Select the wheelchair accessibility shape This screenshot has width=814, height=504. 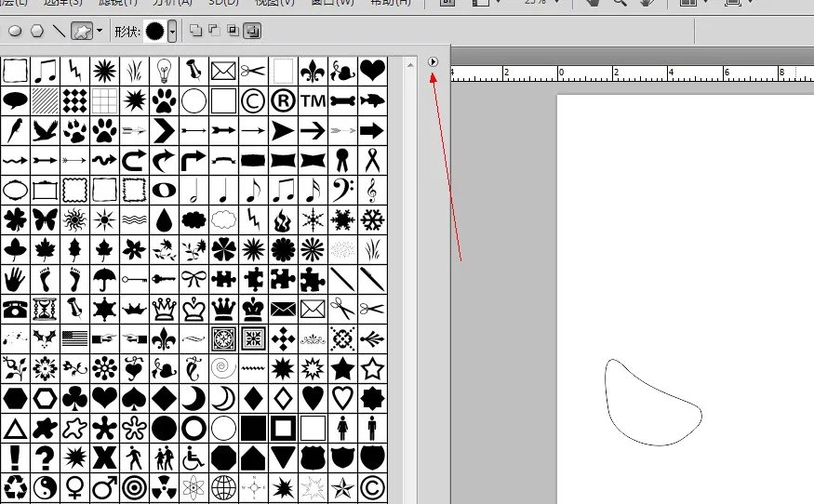193,457
